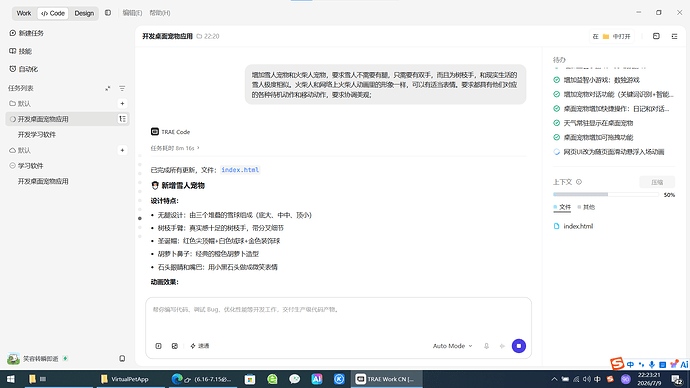Viewport: 690px width, 388px height.
Task: Stop generation with the purple stop button
Action: pos(519,346)
